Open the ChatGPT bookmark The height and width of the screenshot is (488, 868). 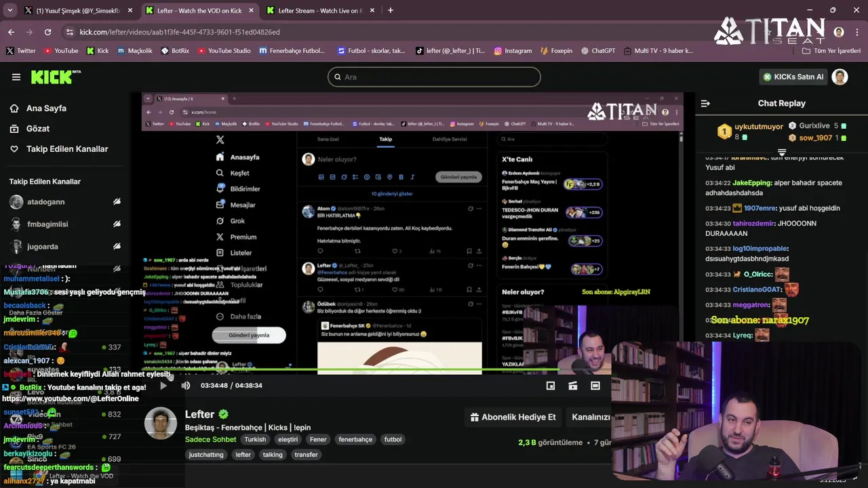coord(597,51)
